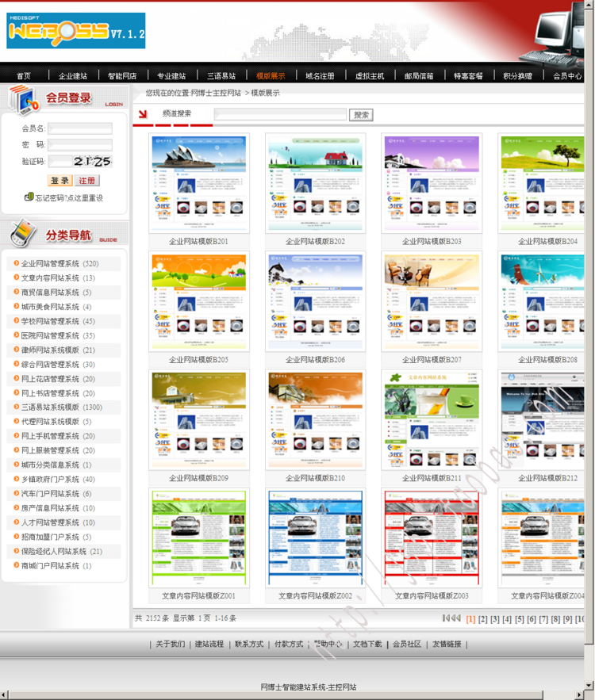Open category 汽车门户网站系统 (6)
The height and width of the screenshot is (700, 595).
pyautogui.click(x=56, y=493)
